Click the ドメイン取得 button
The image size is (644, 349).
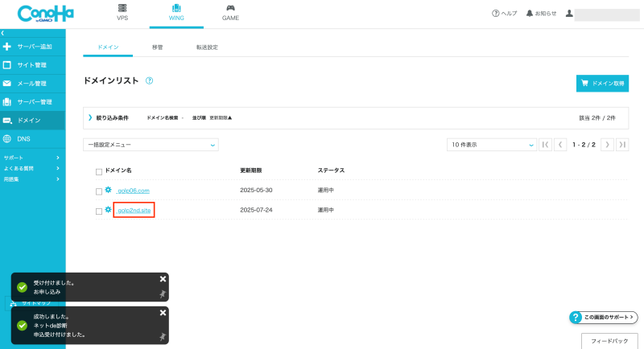(x=602, y=83)
